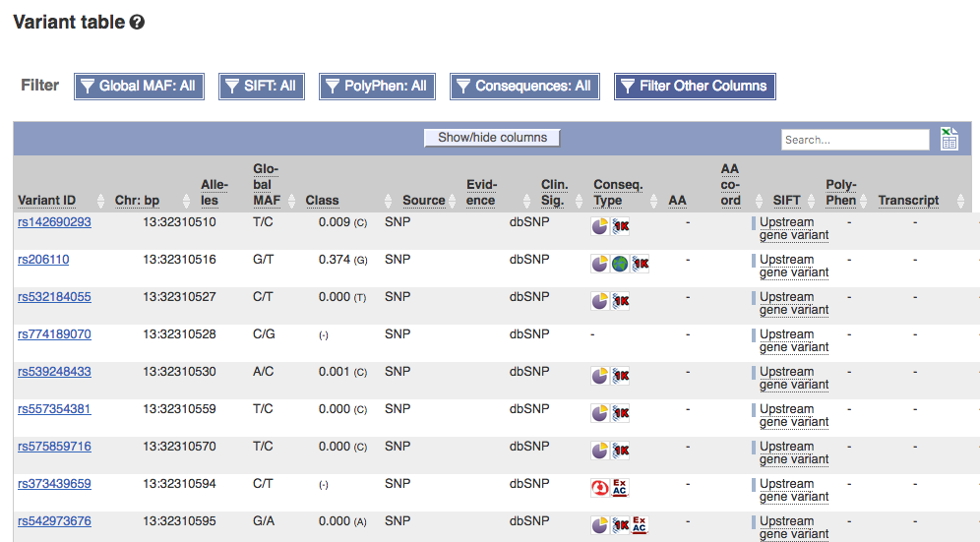The width and height of the screenshot is (980, 542).
Task: Click the red cited icon for rs373439659
Action: point(600,488)
